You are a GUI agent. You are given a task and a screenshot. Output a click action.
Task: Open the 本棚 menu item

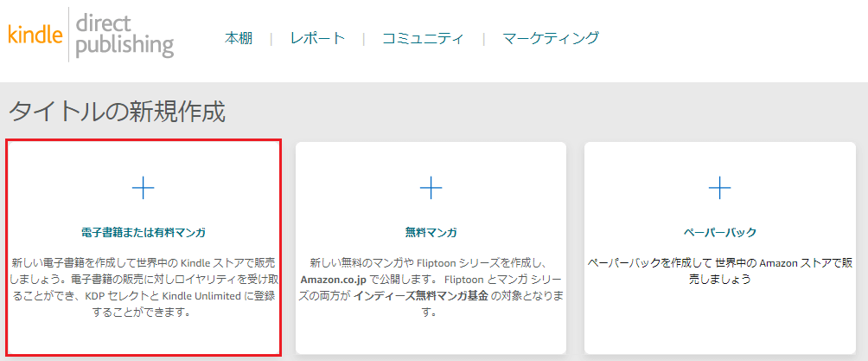coord(239,38)
